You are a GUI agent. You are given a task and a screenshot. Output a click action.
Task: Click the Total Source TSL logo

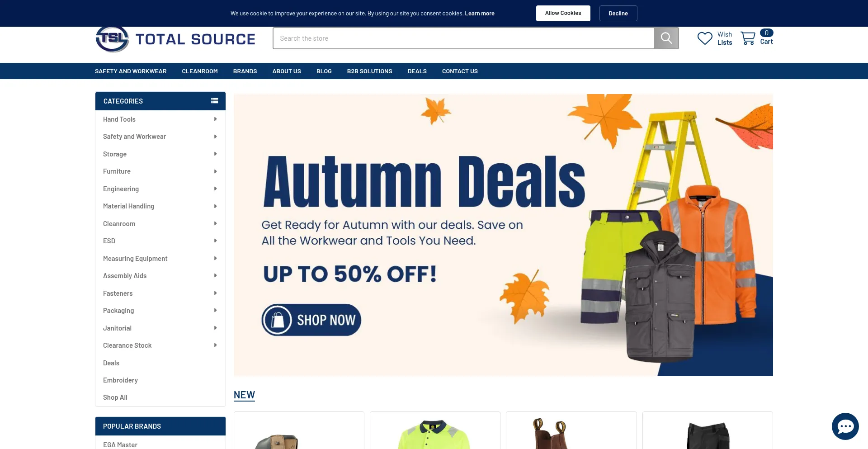(175, 39)
